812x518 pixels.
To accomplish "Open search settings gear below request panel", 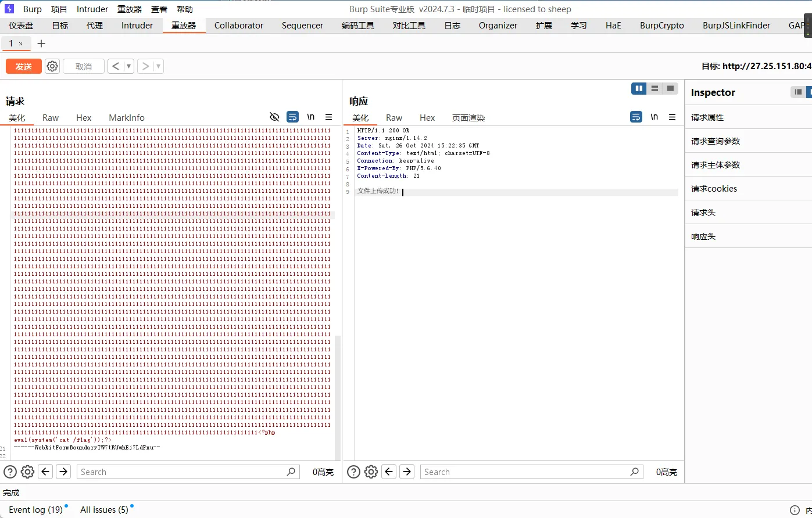I will pyautogui.click(x=27, y=472).
